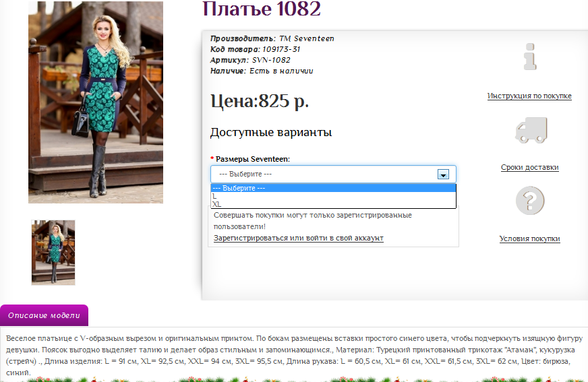Click the price Цена:825 р.
Viewport: 588px width, 382px height.
click(x=260, y=101)
